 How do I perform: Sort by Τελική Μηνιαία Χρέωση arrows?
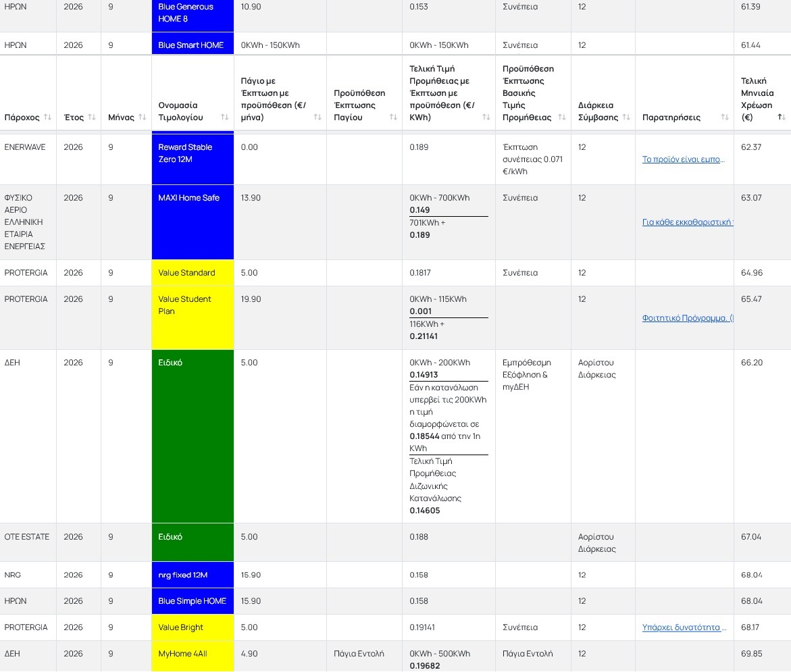click(782, 117)
